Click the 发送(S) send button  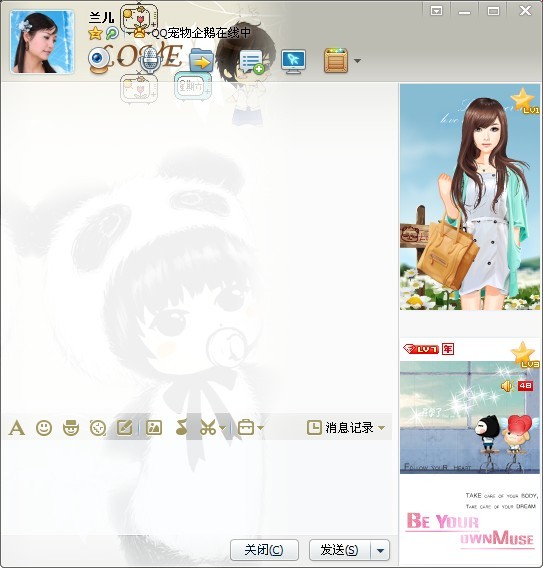340,550
